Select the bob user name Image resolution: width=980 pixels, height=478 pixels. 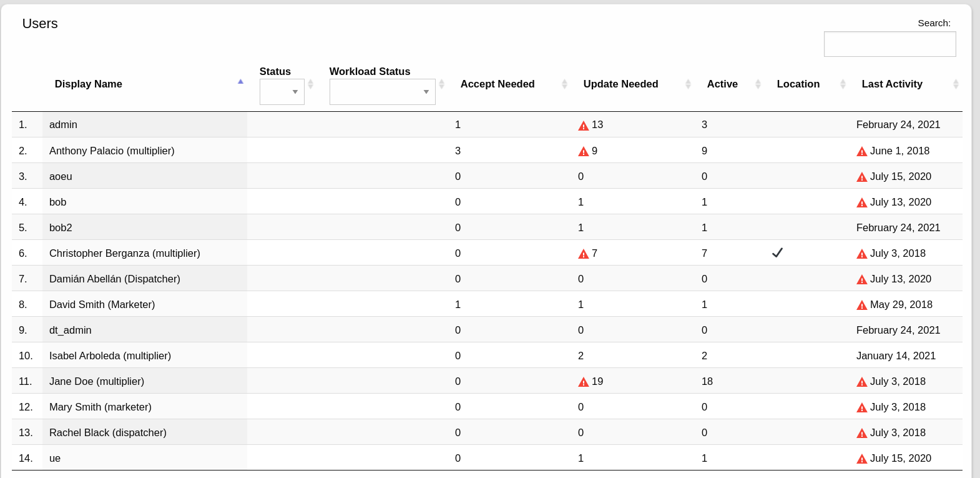(x=57, y=202)
